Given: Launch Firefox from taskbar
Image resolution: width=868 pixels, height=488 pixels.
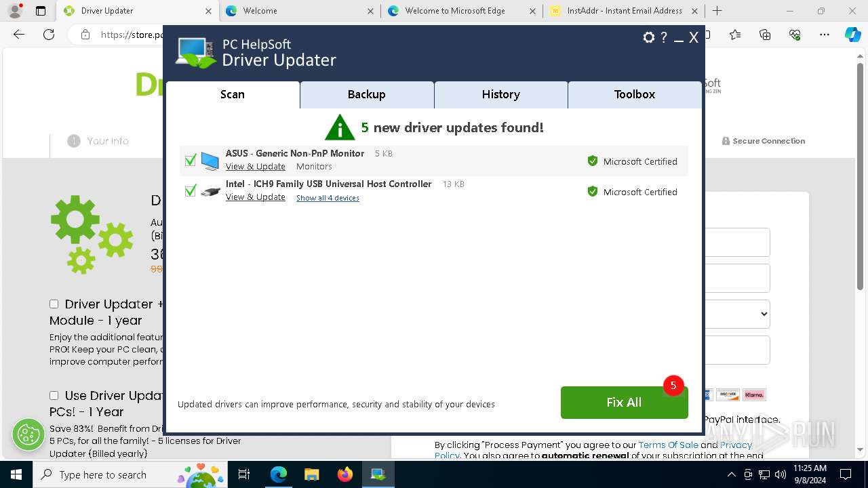Looking at the screenshot, I should pyautogui.click(x=345, y=474).
